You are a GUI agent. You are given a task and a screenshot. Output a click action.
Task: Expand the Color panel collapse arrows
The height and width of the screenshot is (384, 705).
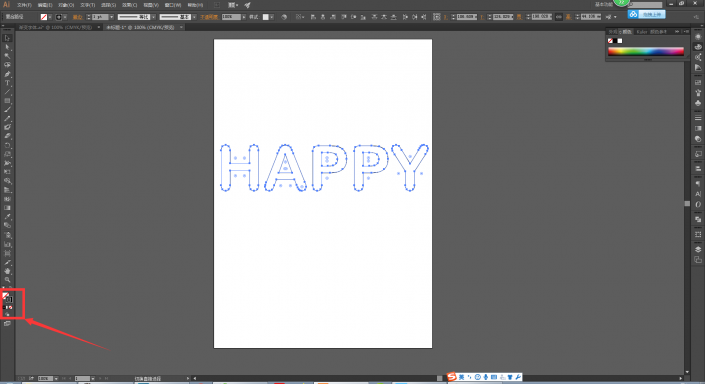coord(677,31)
